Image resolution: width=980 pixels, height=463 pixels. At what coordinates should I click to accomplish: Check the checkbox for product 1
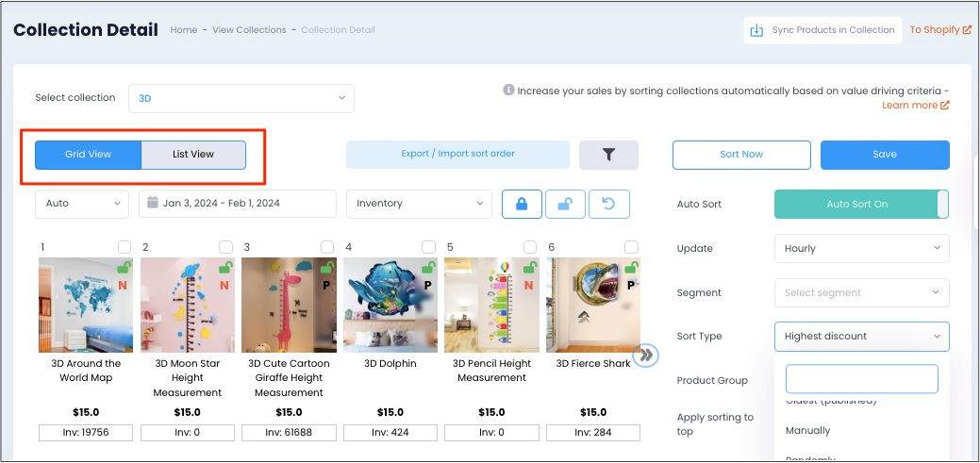pos(125,247)
